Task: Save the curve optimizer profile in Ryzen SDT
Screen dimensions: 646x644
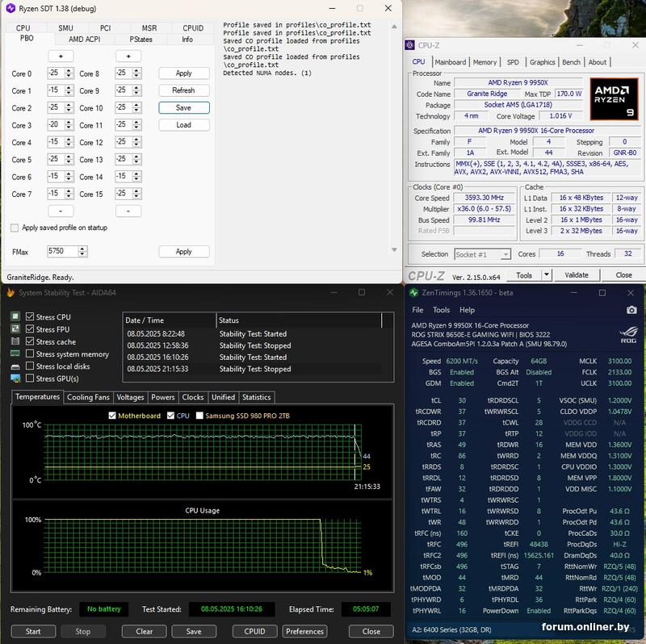Action: click(184, 107)
